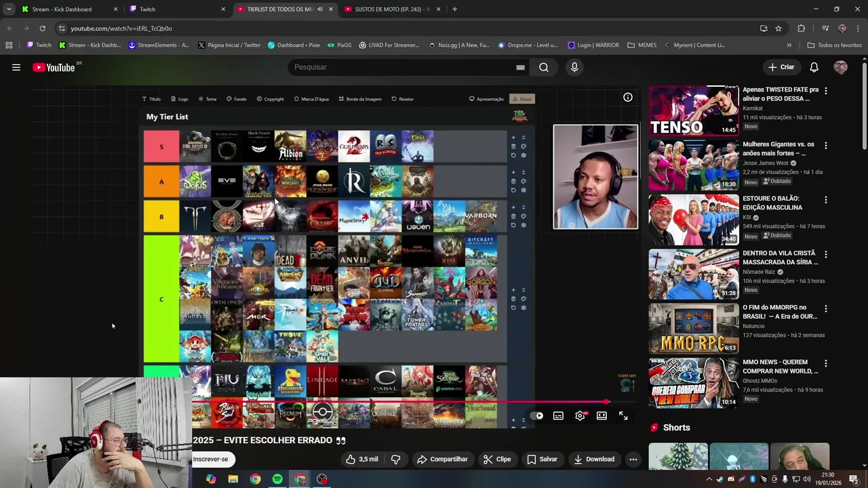The height and width of the screenshot is (488, 868).
Task: Open options for ESTOURE O BALÃO video
Action: [x=825, y=200]
